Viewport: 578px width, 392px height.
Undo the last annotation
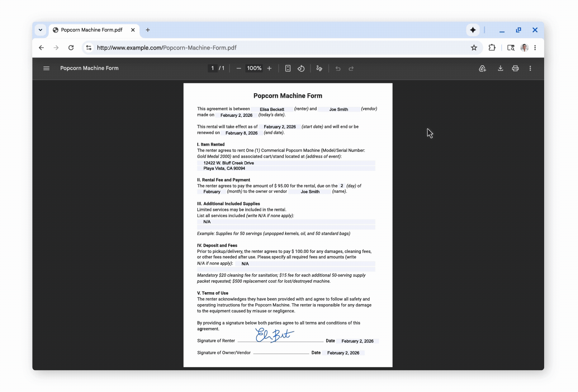click(338, 68)
